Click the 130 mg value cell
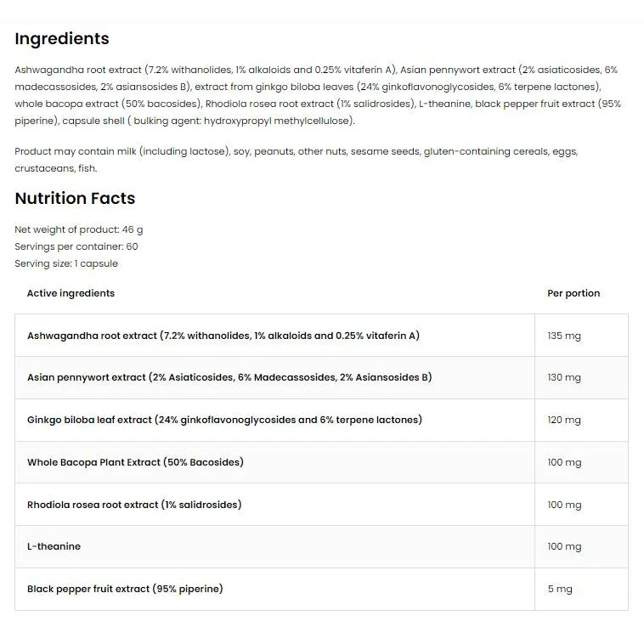Image resolution: width=644 pixels, height=644 pixels. pyautogui.click(x=581, y=377)
